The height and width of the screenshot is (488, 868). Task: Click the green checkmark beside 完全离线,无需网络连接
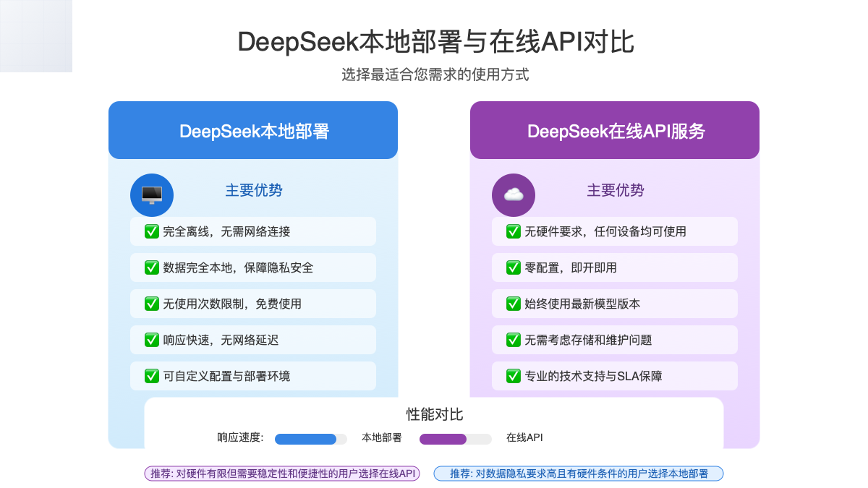[152, 231]
